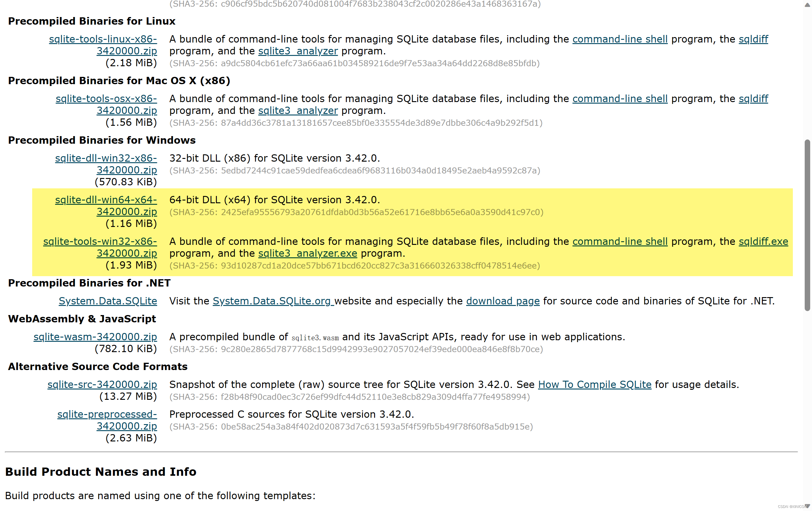The width and height of the screenshot is (812, 511).
Task: Download the 64-bit DLL sqlite-dll-win64-x64 zip
Action: tap(106, 200)
